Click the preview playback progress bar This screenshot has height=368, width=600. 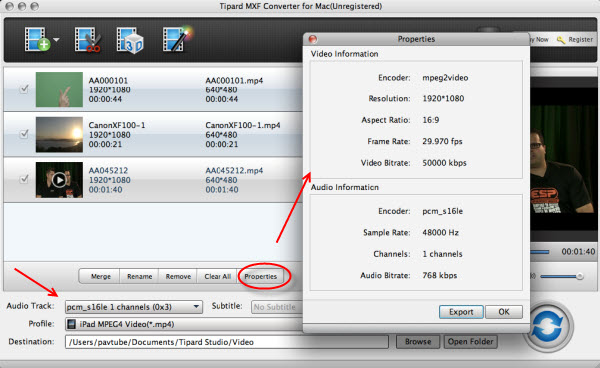pos(540,252)
